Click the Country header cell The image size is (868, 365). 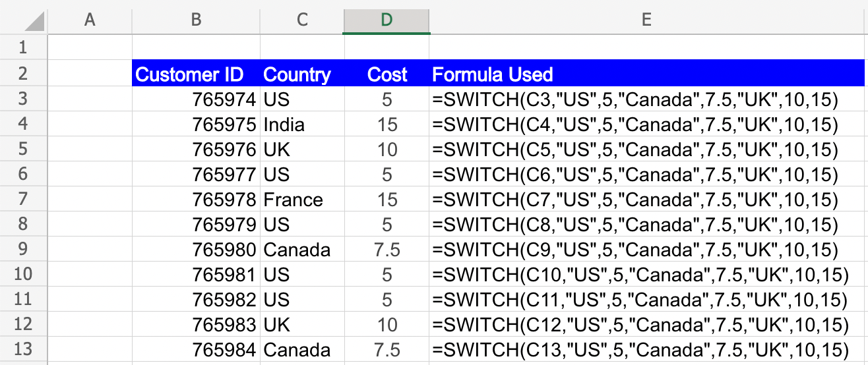tap(302, 74)
